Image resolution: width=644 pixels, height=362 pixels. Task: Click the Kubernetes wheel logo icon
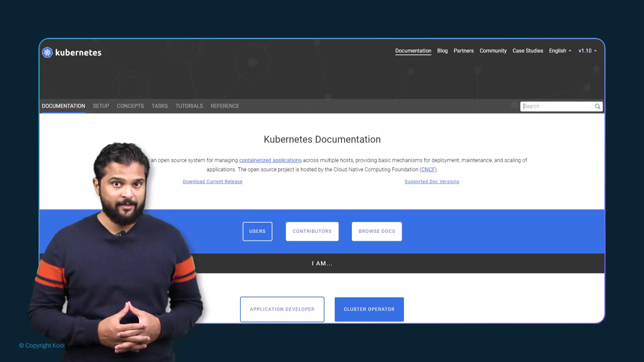click(x=47, y=52)
